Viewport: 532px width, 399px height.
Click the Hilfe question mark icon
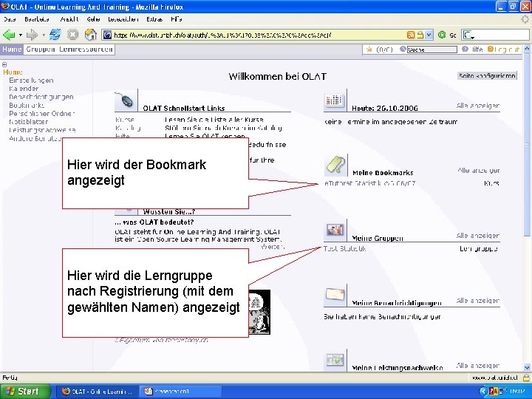pos(465,50)
